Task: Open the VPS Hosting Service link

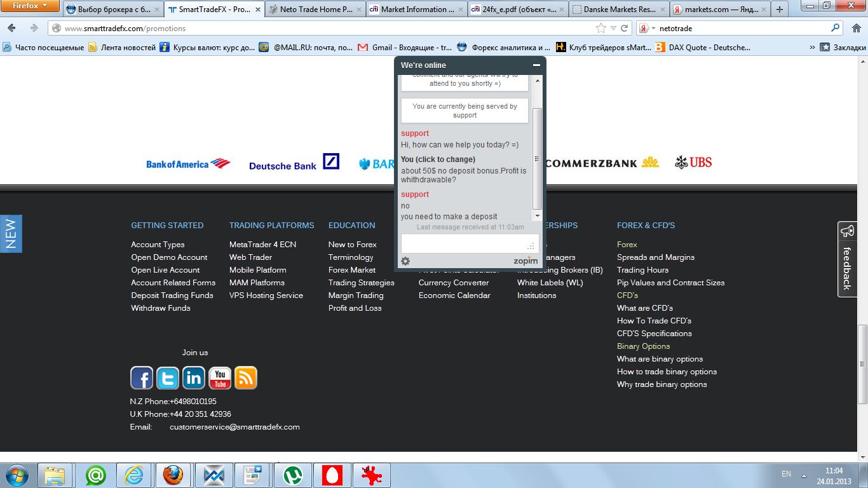Action: pos(266,295)
